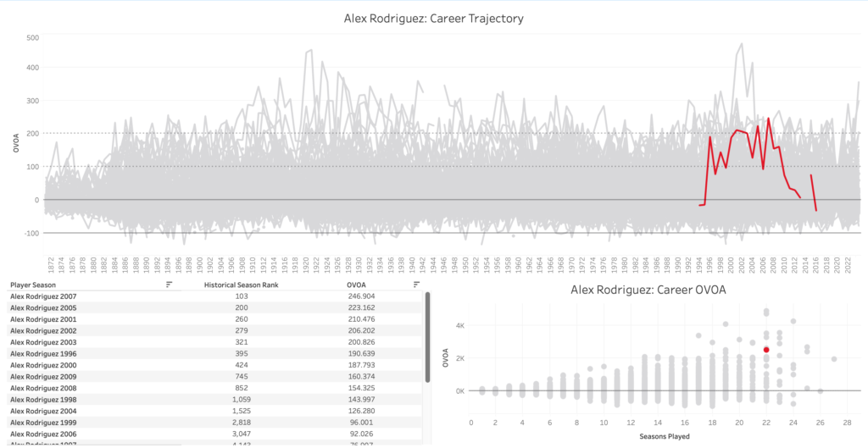Click the table's vertical scrollbar thumb

pos(427,337)
